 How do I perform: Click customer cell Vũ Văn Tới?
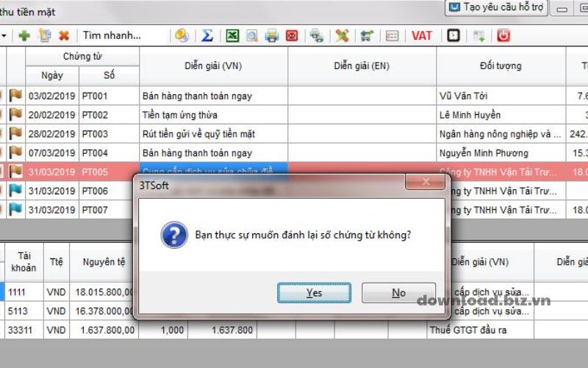tap(501, 96)
